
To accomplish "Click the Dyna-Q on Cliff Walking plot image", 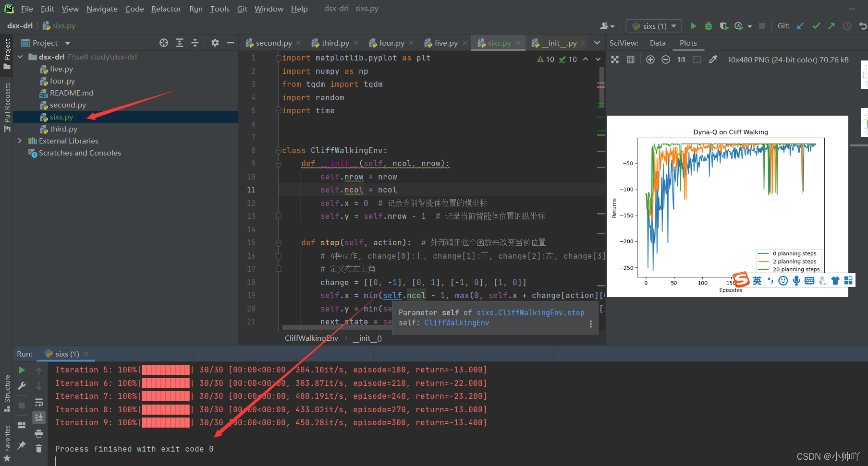I will tap(727, 206).
